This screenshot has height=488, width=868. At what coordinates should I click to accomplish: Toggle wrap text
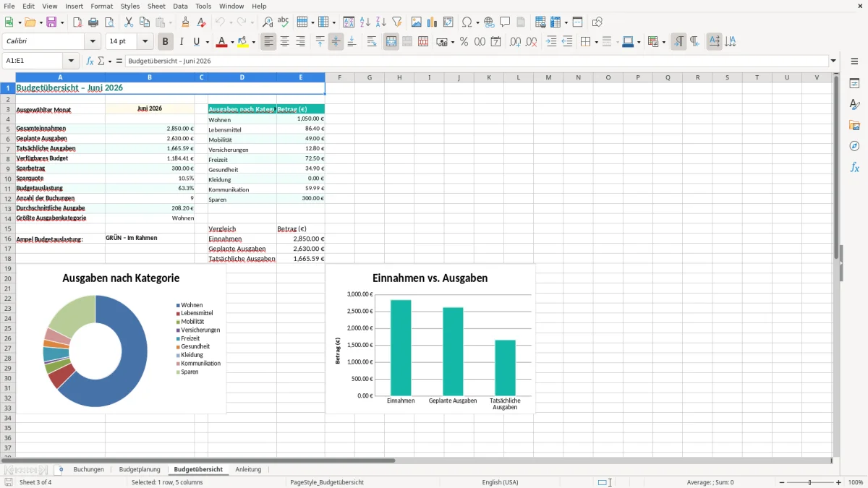pyautogui.click(x=372, y=42)
